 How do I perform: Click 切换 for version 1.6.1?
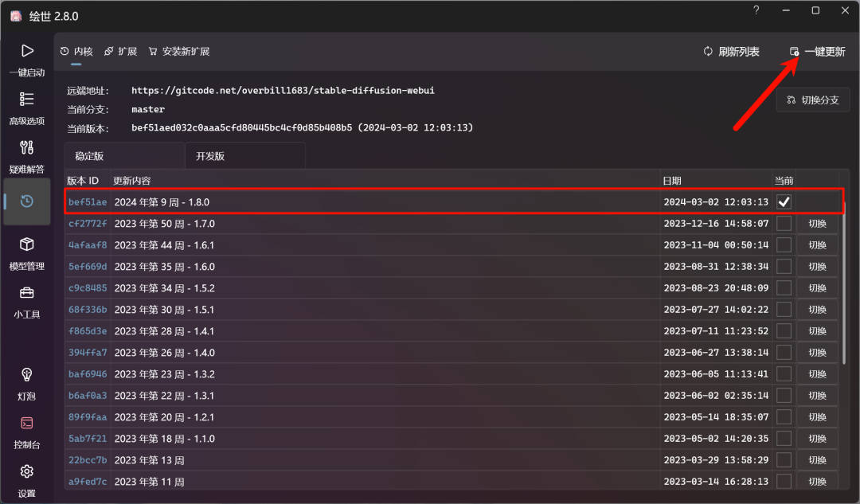(x=817, y=244)
